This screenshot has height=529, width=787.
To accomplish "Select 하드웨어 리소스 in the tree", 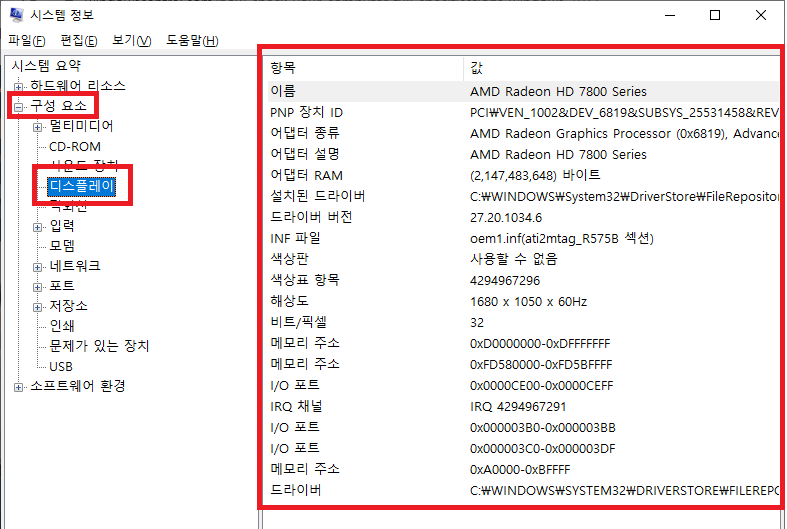I will 78,86.
